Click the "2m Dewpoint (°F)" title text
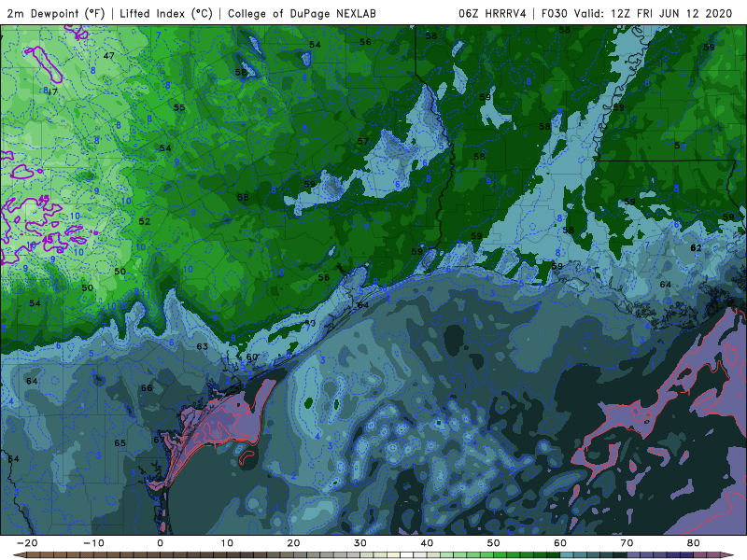Viewport: 747px width, 560px height. pos(55,14)
